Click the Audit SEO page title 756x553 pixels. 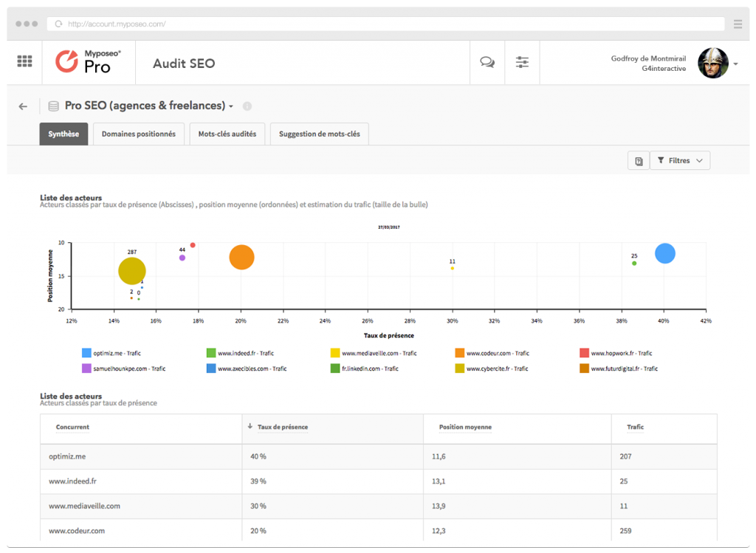tap(184, 63)
